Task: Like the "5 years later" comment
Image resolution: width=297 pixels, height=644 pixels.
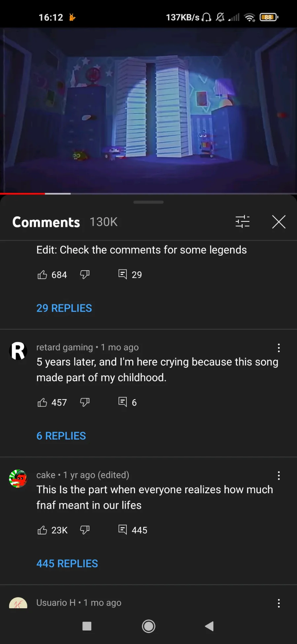Action: tap(43, 402)
